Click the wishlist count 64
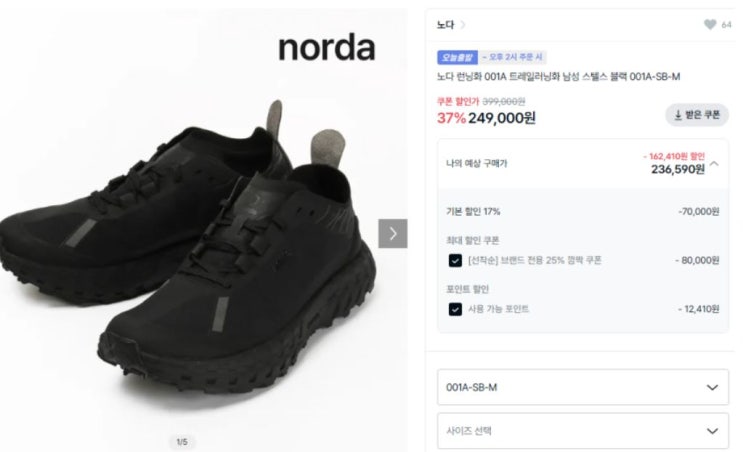Image resolution: width=743 pixels, height=452 pixels. (726, 25)
